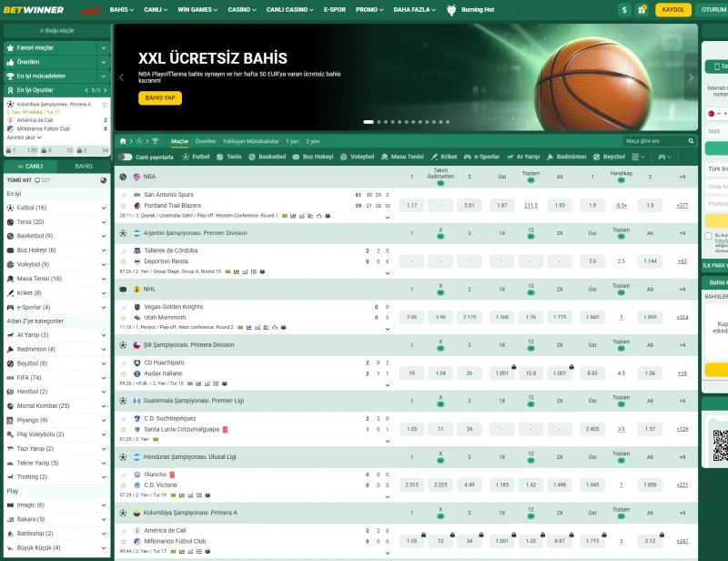Go to next En İyi Oyunlar page arrow
This screenshot has width=728, height=561.
tap(106, 90)
